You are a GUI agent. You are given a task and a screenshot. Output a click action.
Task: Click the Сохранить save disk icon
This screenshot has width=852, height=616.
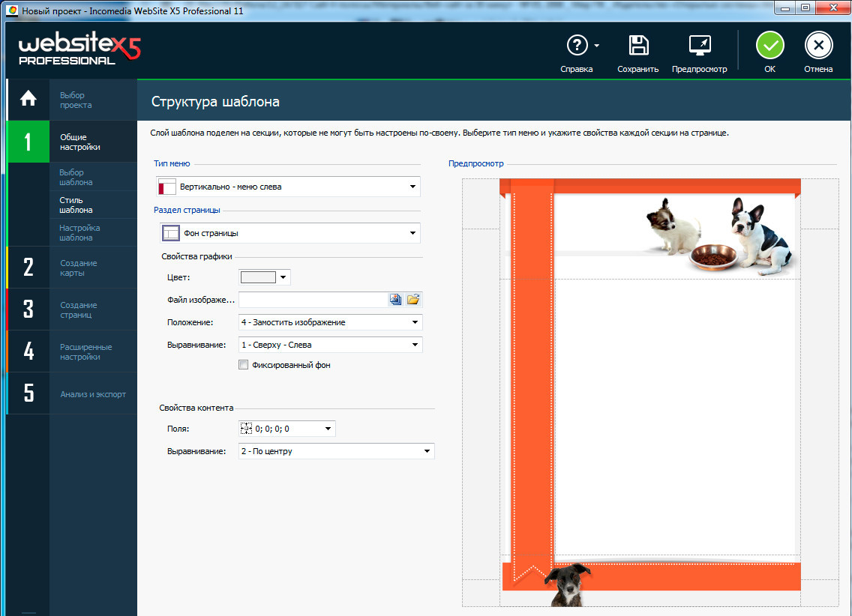pos(638,46)
